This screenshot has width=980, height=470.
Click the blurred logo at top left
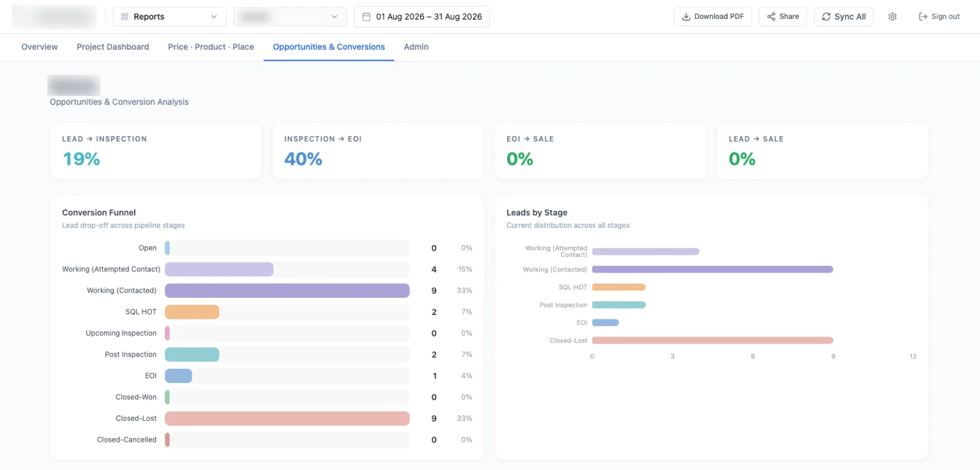[54, 17]
